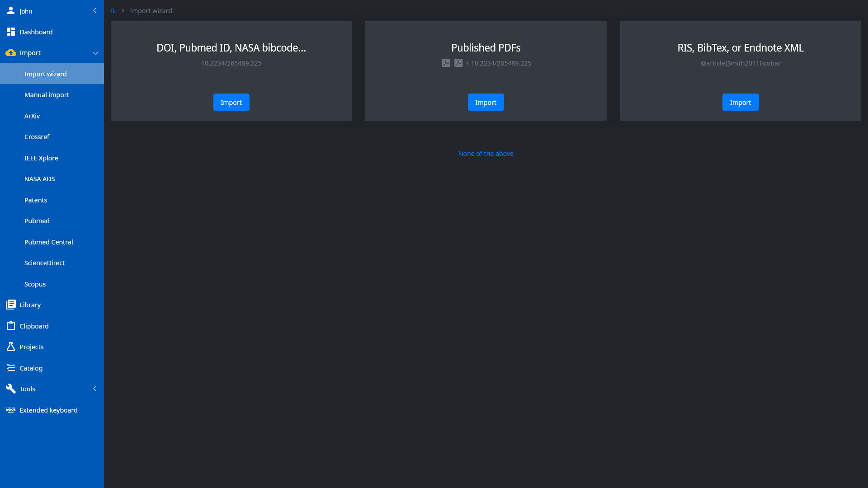The width and height of the screenshot is (868, 488).
Task: Open Library via its books icon
Action: click(x=11, y=305)
